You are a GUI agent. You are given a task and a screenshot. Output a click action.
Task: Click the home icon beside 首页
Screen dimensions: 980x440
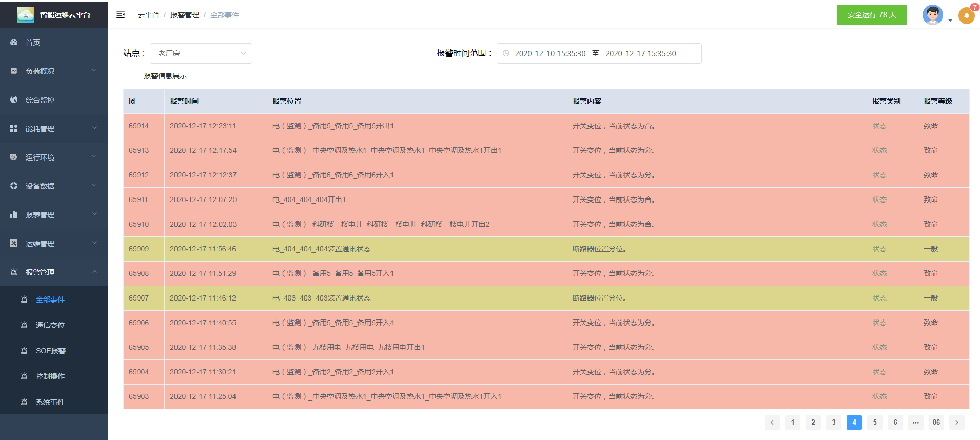click(14, 43)
